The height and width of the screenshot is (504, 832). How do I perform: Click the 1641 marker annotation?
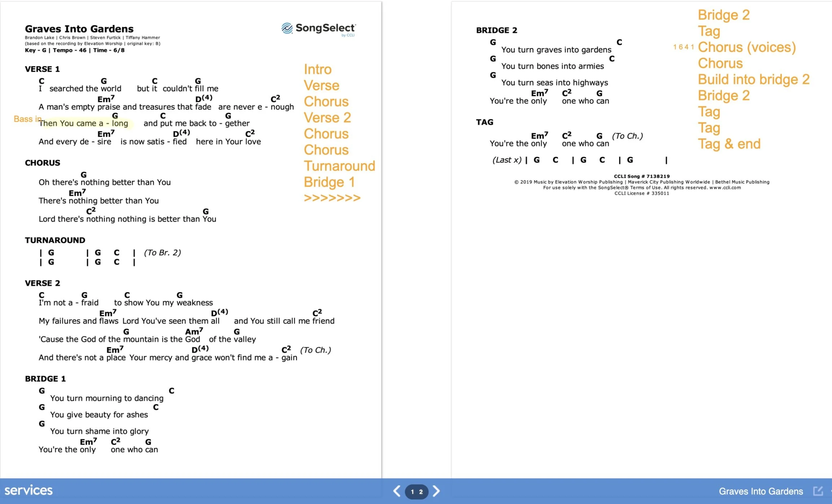pos(683,47)
